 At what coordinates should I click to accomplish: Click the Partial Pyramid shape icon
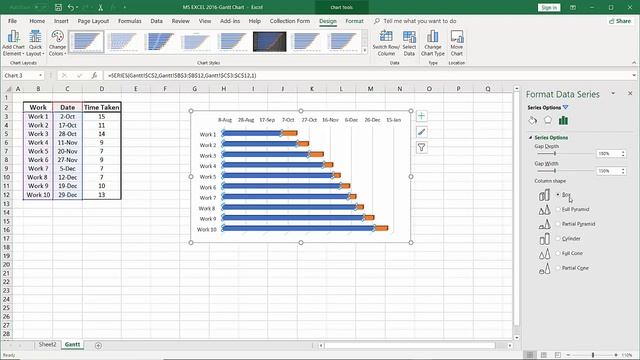[x=544, y=224]
